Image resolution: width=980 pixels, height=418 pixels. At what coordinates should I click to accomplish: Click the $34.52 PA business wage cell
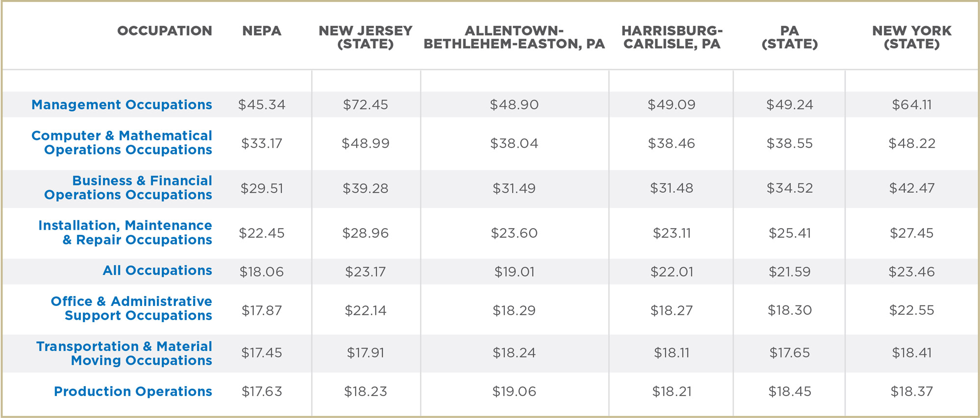click(x=789, y=188)
